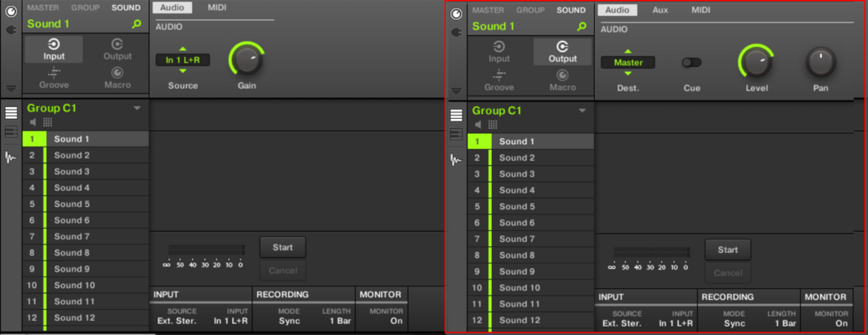Switch to the Aux tab

pos(660,10)
